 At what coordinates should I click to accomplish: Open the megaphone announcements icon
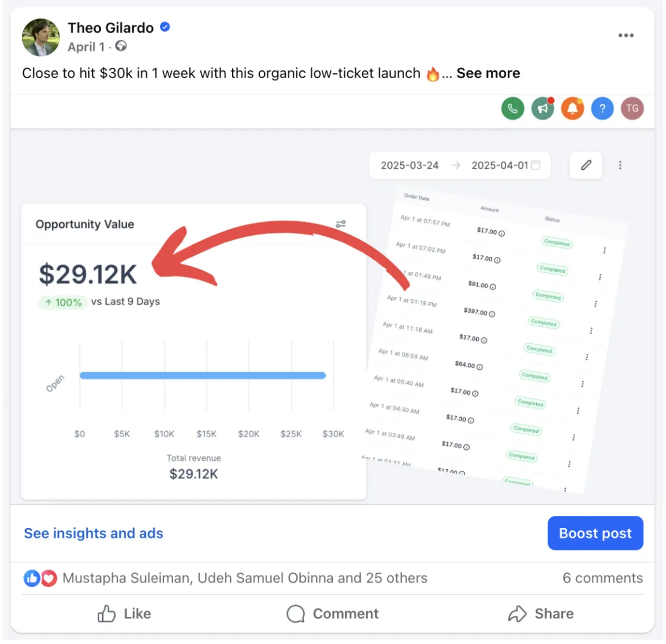(543, 108)
